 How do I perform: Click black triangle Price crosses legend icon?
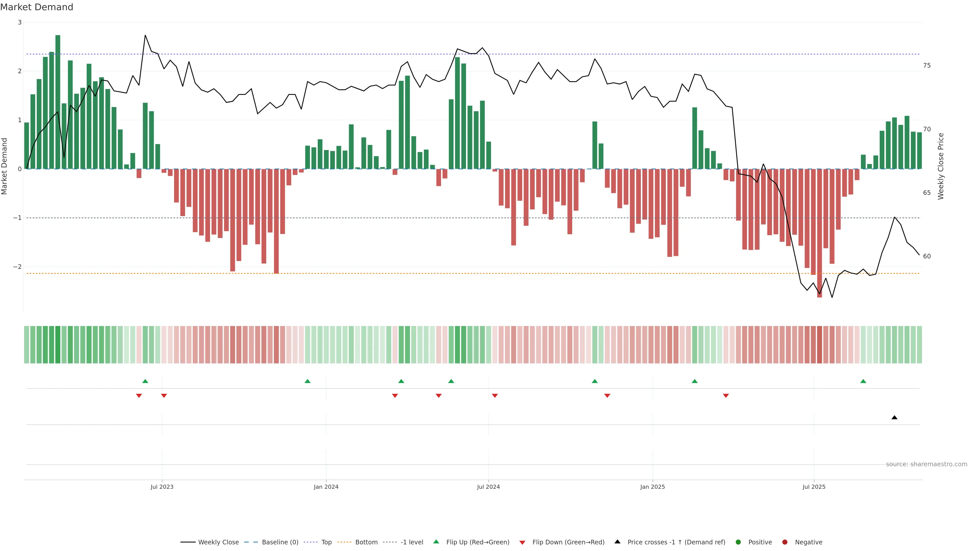(617, 542)
